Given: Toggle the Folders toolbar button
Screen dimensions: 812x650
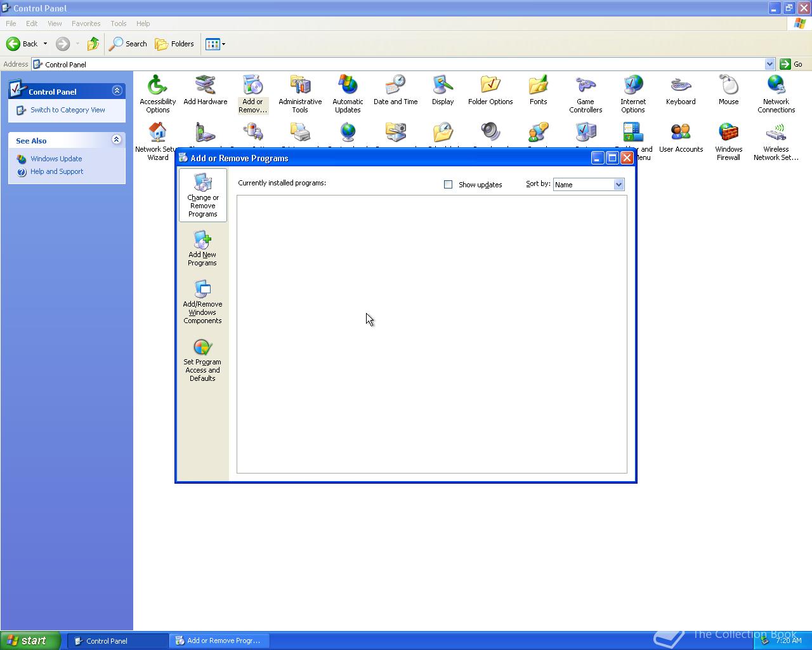Looking at the screenshot, I should point(174,44).
